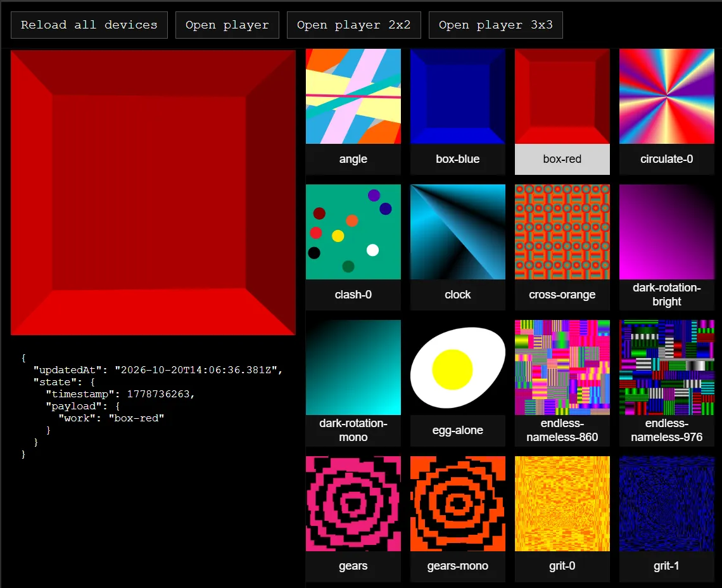Image resolution: width=722 pixels, height=588 pixels.
Task: Click the endless-nameless-860 label text
Action: [562, 430]
